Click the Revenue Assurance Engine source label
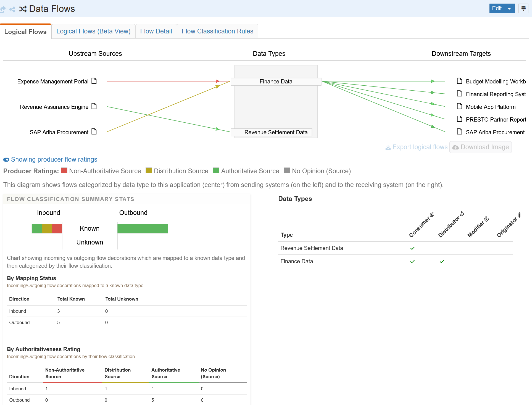This screenshot has width=532, height=405. [54, 107]
